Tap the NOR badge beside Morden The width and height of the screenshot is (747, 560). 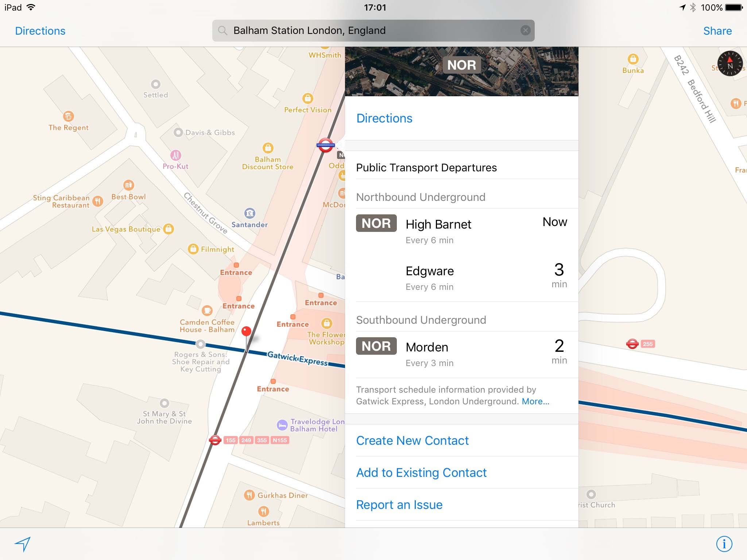click(376, 346)
